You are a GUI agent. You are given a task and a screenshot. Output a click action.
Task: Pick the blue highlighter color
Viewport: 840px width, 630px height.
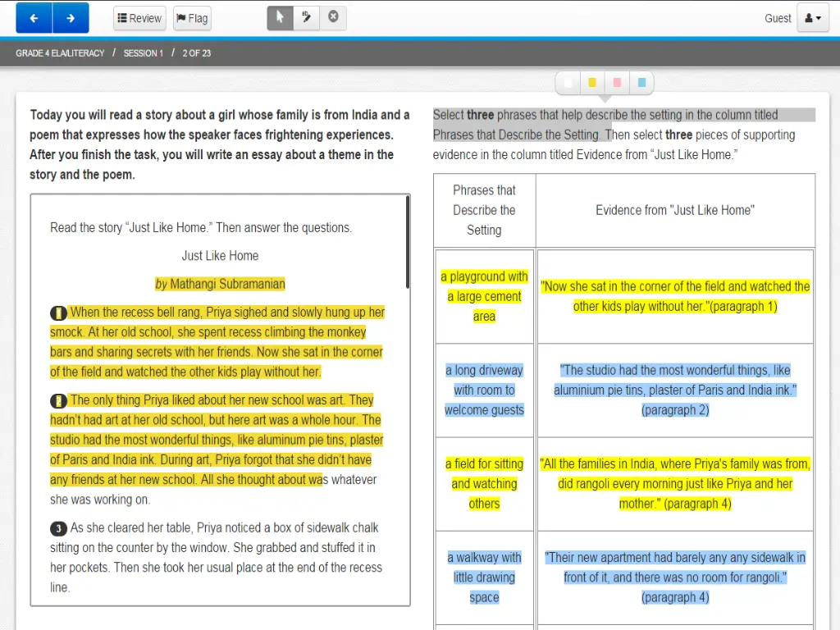641,83
